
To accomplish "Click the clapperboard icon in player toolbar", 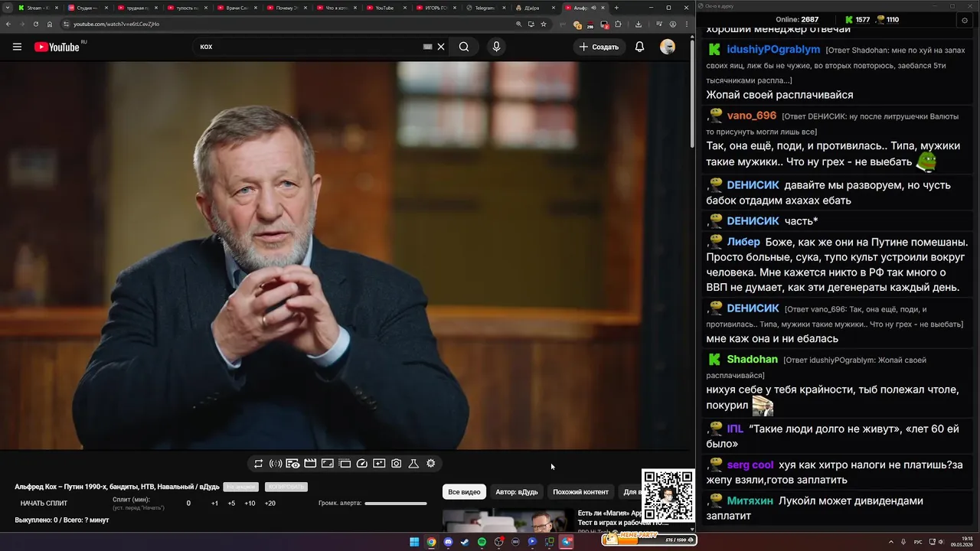I will click(310, 464).
